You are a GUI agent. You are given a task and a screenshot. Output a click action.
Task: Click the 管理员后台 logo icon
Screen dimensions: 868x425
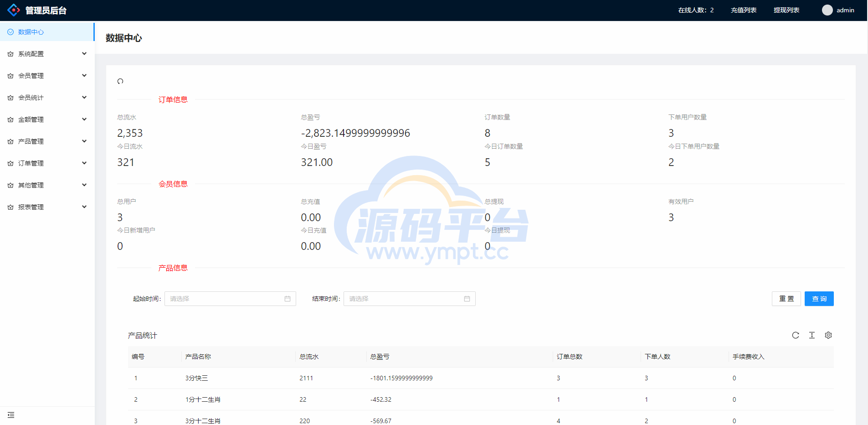pyautogui.click(x=14, y=10)
